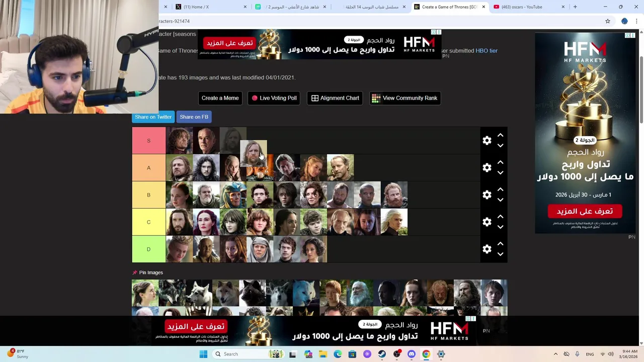Move the A tier row down
644x362 pixels.
500,173
